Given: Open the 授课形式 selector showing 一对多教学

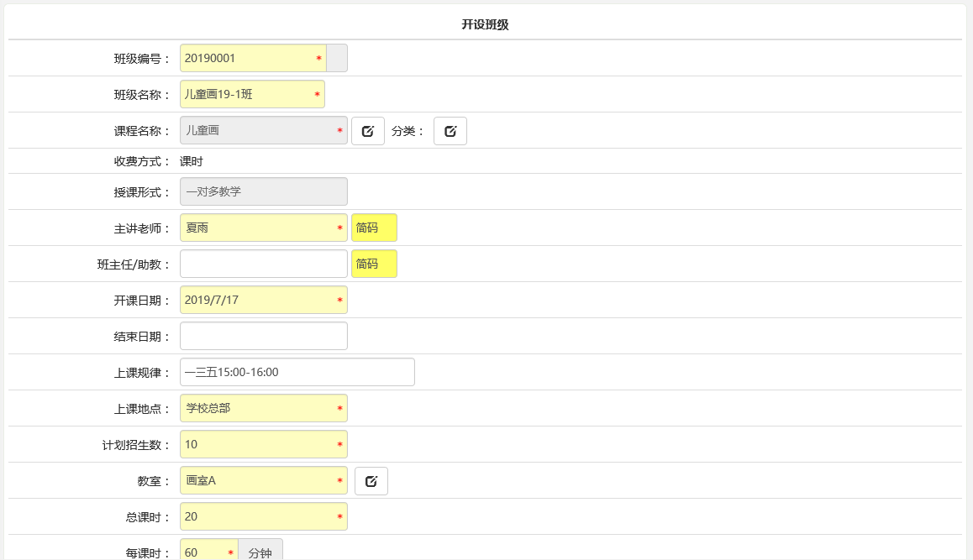Looking at the screenshot, I should point(263,191).
